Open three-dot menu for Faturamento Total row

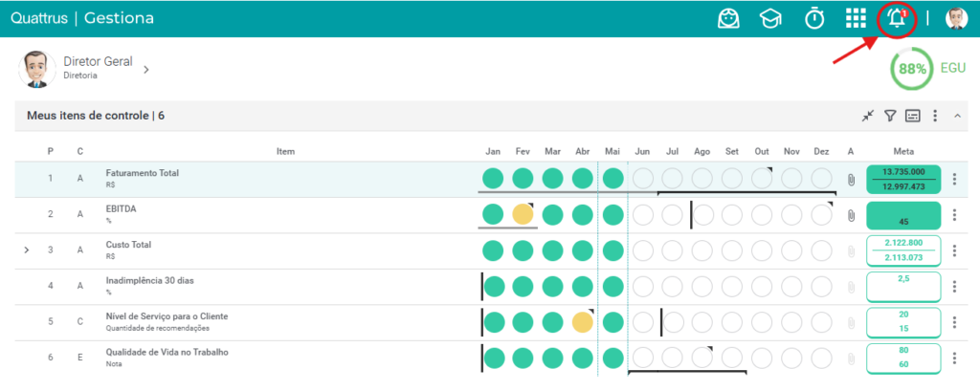pos(954,180)
